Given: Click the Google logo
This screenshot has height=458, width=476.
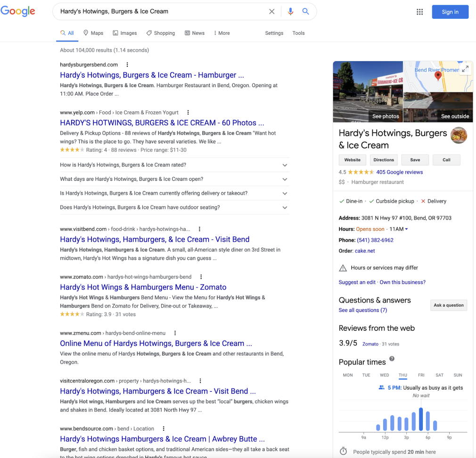Looking at the screenshot, I should tap(17, 11).
